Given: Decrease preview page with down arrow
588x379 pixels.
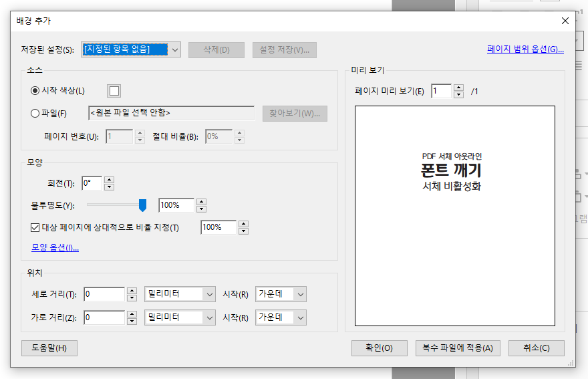Looking at the screenshot, I should pos(458,95).
